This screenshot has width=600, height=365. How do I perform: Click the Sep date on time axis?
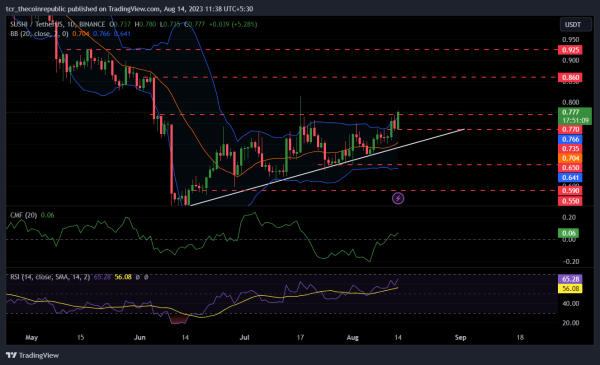[460, 337]
